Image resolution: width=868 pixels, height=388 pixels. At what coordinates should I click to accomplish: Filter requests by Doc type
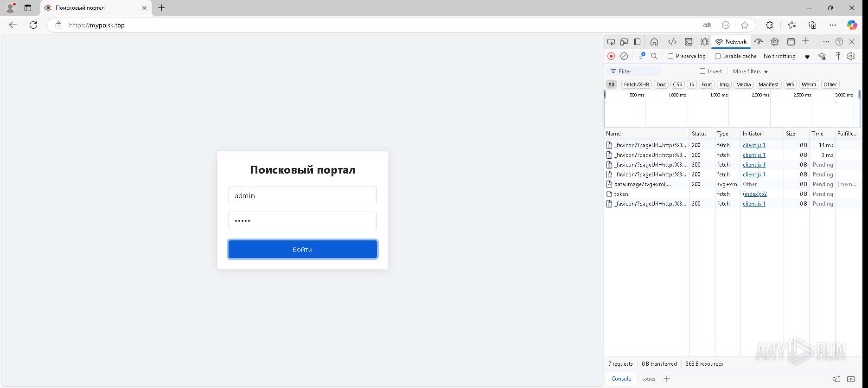click(x=661, y=84)
